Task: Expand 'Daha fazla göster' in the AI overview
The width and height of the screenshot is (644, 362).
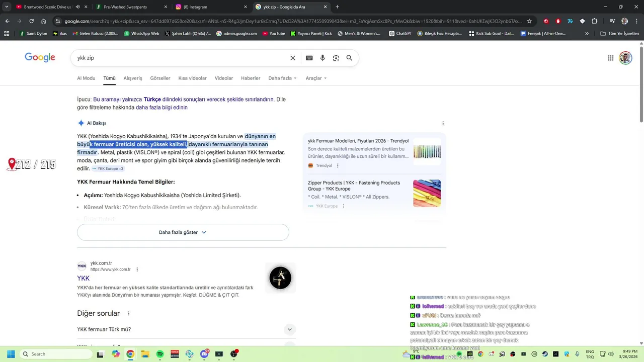Action: pyautogui.click(x=183, y=232)
